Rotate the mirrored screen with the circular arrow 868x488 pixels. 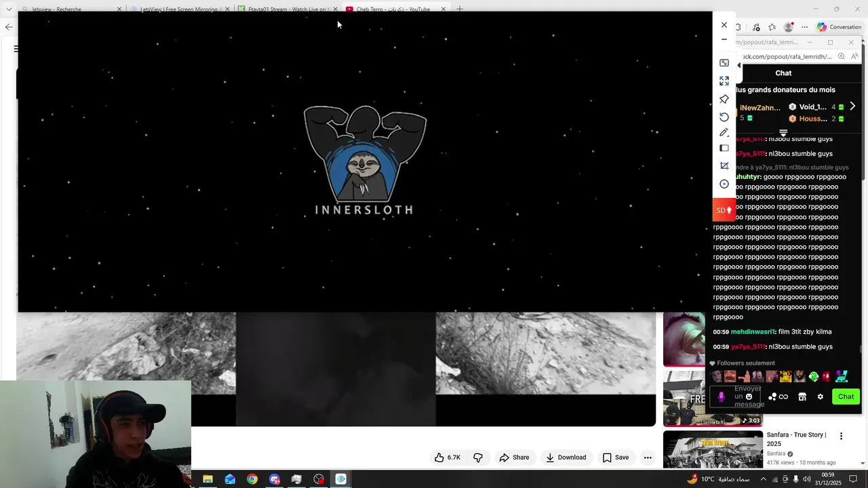pos(724,117)
